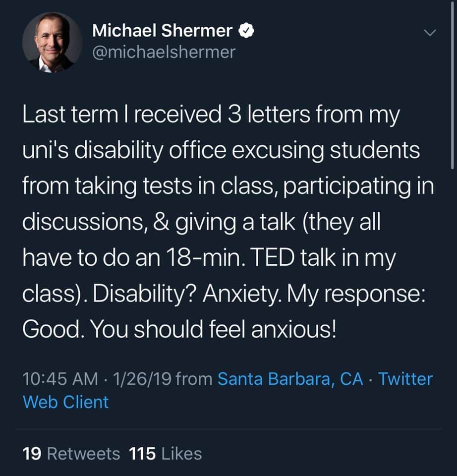This screenshot has height=476, width=457.
Task: Click the "Good. You should feel anxious!" sentence
Action: tap(179, 328)
